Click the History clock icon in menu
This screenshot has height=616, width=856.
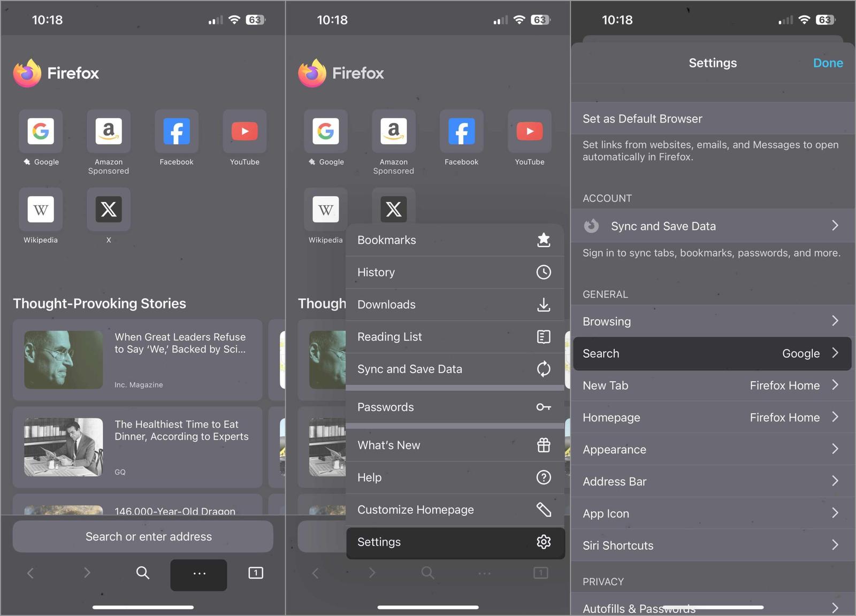pyautogui.click(x=544, y=272)
